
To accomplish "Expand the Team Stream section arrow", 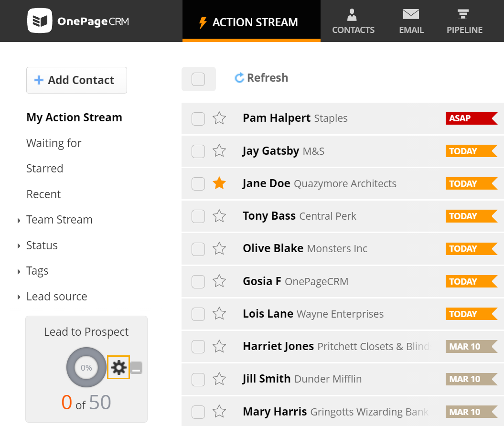I will [x=19, y=220].
